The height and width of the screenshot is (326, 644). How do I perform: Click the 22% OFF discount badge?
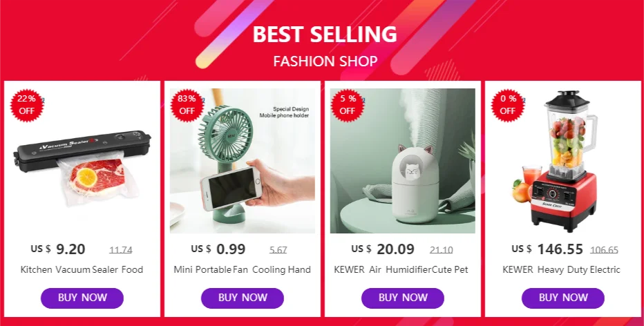27,106
